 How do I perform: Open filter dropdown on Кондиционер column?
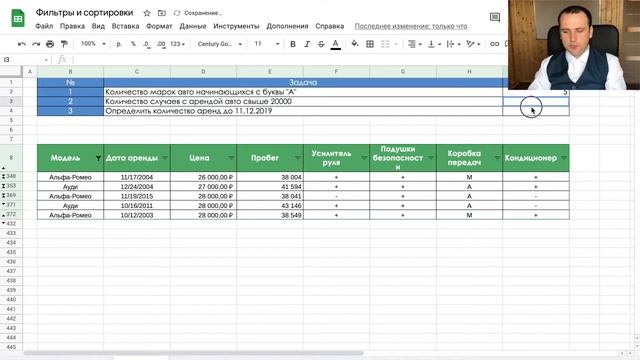[564, 158]
